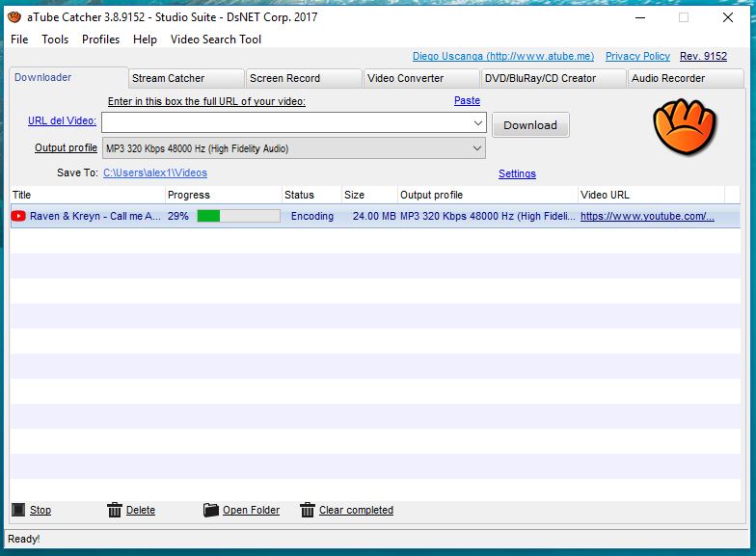
Task: Open the C:\Users\alex1\Videos save path
Action: click(x=155, y=172)
